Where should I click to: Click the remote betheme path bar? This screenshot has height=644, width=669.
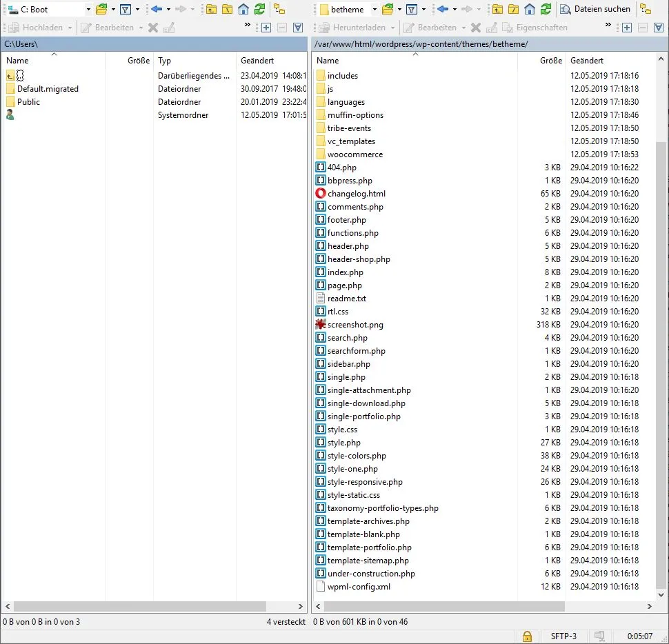click(x=490, y=44)
